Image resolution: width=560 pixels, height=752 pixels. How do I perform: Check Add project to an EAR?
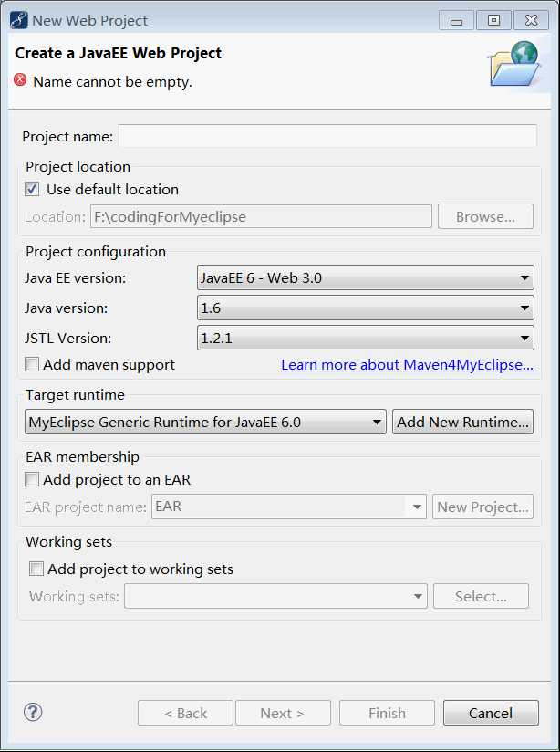click(x=32, y=479)
